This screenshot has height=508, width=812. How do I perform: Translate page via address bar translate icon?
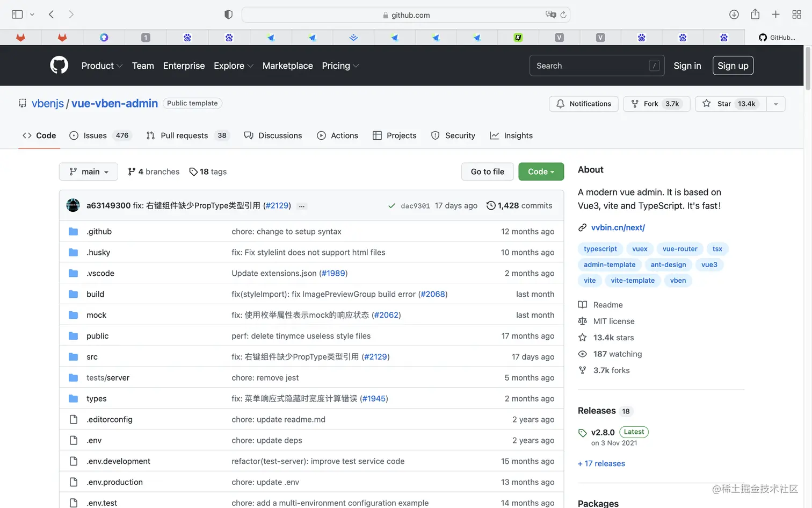550,15
